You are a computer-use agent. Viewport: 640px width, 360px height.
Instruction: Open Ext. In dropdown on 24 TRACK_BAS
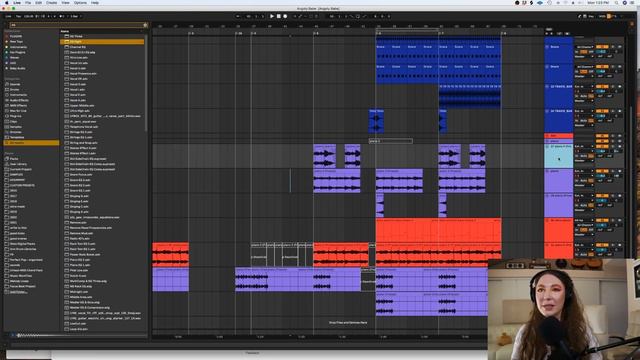(584, 111)
